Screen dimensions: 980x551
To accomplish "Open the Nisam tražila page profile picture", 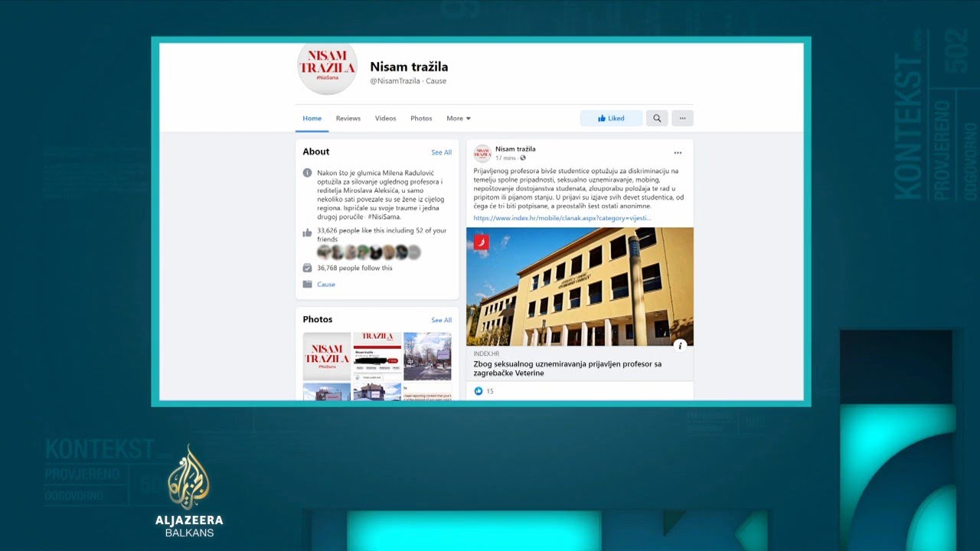I will (327, 67).
